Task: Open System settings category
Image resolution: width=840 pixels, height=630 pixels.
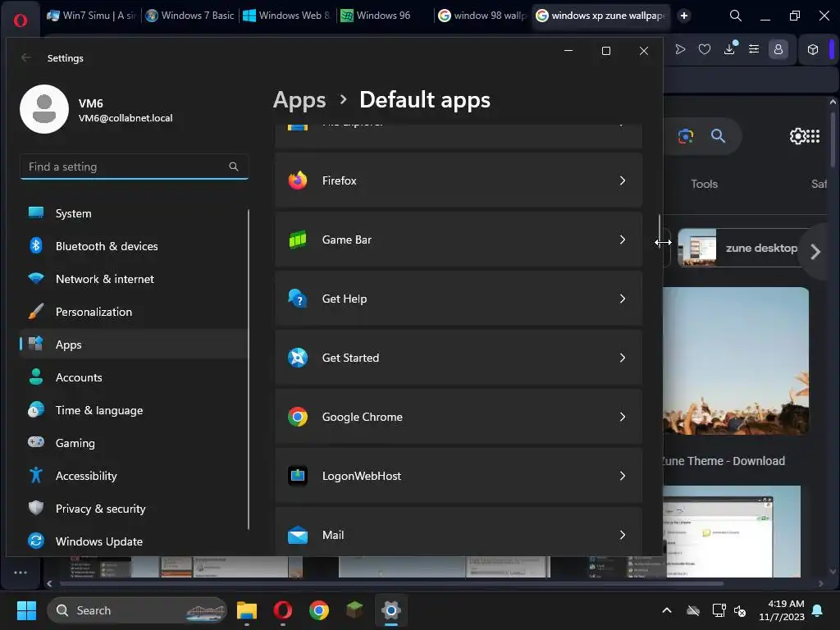Action: pos(134,213)
